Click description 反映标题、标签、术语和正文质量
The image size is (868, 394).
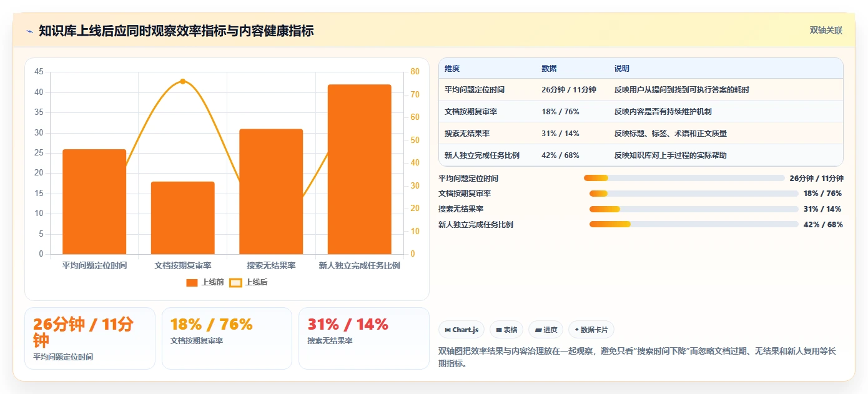671,134
